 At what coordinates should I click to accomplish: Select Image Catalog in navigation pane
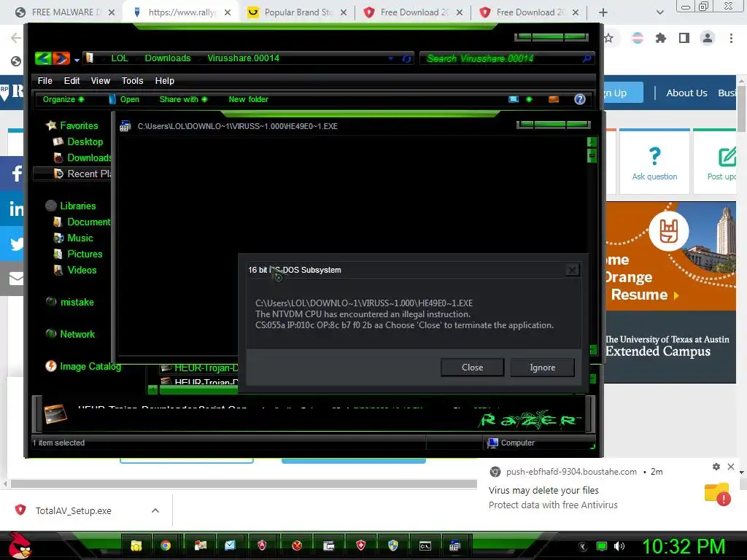[x=83, y=366]
